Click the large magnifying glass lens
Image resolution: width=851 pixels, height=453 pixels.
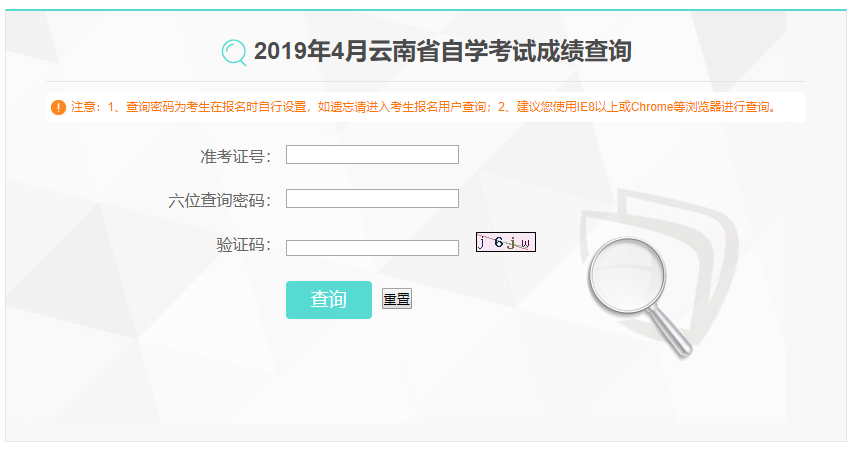point(627,275)
